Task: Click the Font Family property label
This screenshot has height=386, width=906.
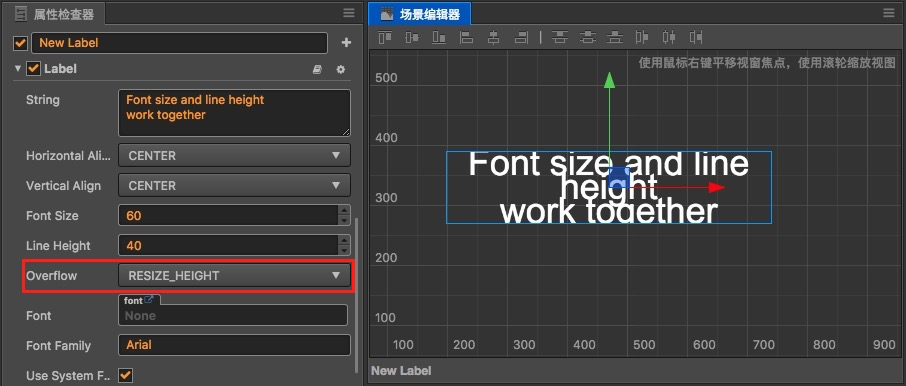Action: [58, 346]
